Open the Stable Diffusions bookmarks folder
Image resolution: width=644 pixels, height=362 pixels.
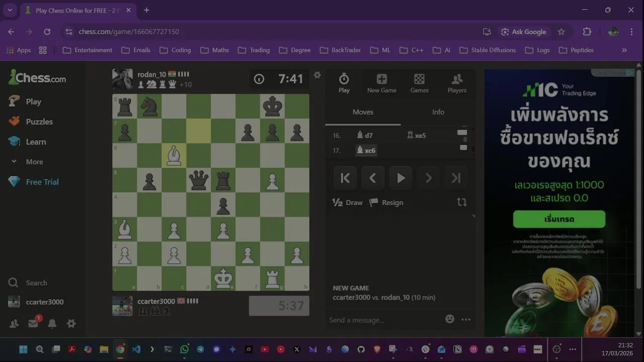[488, 50]
